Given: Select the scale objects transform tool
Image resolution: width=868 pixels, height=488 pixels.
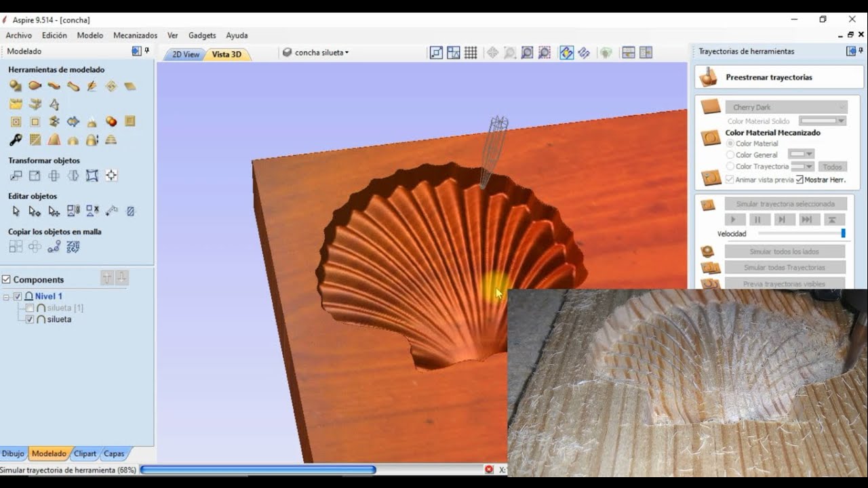Looking at the screenshot, I should (x=35, y=176).
